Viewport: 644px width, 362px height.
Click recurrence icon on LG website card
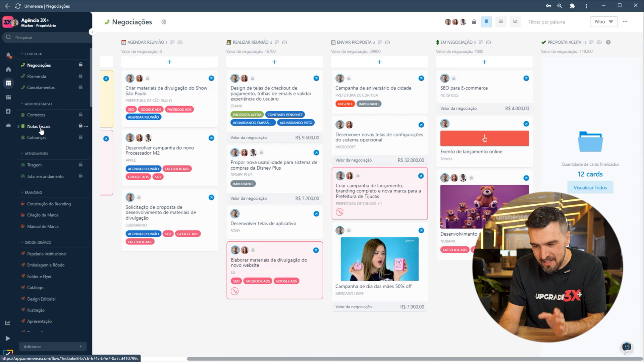[x=235, y=291]
